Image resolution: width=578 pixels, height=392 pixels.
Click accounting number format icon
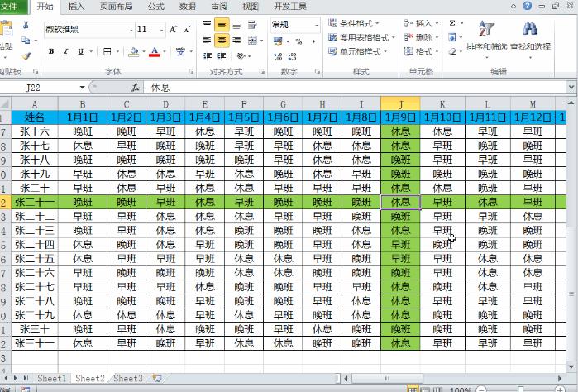[x=278, y=41]
